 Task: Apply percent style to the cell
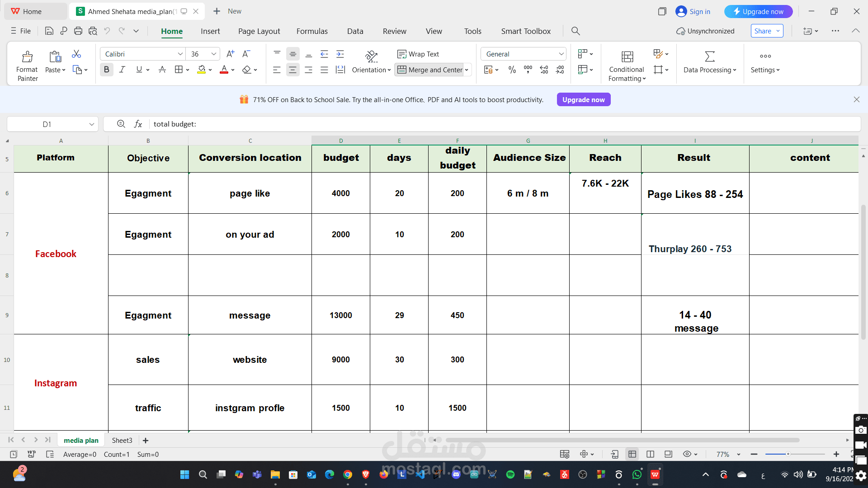pos(512,70)
